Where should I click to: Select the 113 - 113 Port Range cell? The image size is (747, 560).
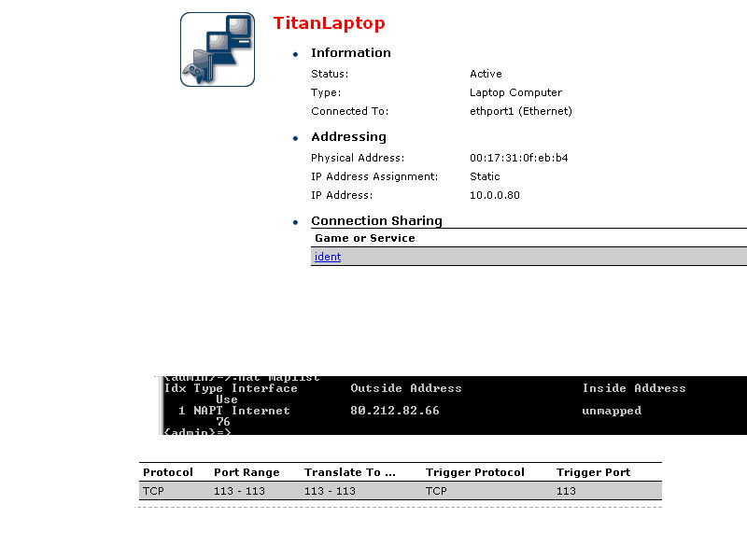pos(239,491)
